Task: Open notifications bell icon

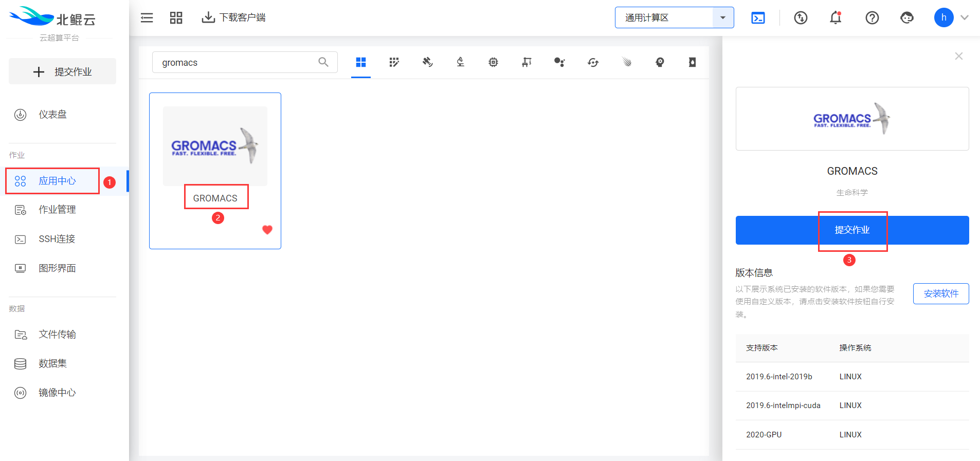Action: click(836, 18)
